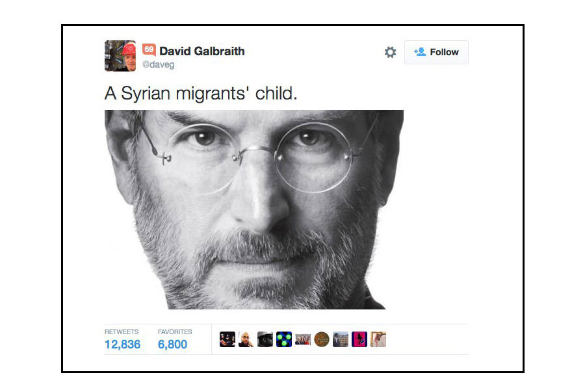Open the round brown coin avatar
Viewport: 585px width, 392px height.
tap(322, 339)
